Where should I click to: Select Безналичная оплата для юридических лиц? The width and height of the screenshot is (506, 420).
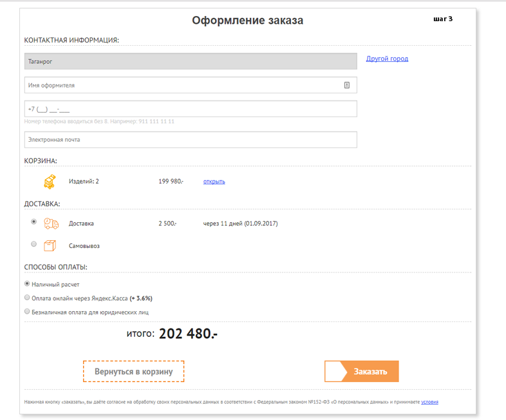[27, 312]
